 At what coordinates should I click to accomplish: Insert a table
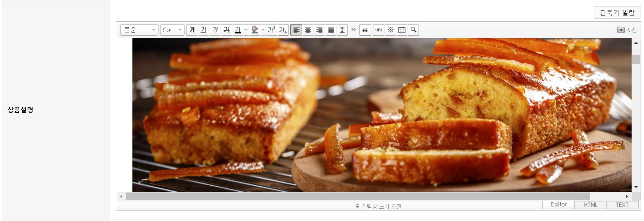[x=402, y=30]
